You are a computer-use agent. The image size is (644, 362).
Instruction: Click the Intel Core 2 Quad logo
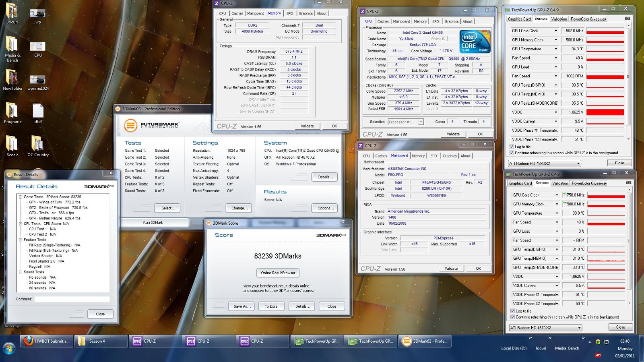(x=475, y=41)
